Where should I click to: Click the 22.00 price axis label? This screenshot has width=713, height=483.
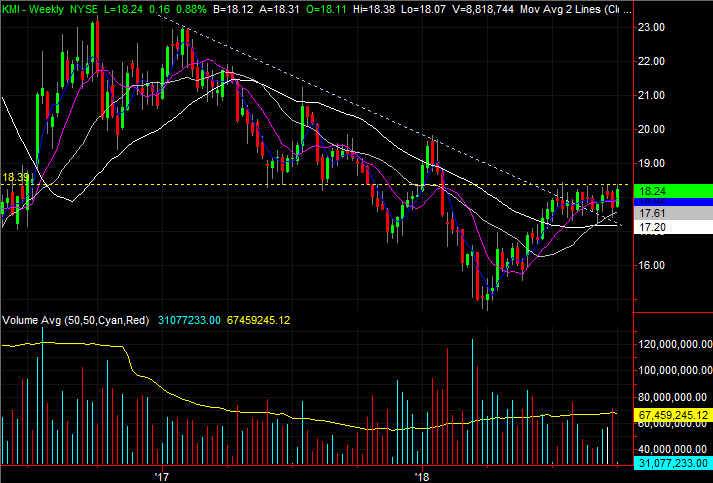click(x=651, y=61)
